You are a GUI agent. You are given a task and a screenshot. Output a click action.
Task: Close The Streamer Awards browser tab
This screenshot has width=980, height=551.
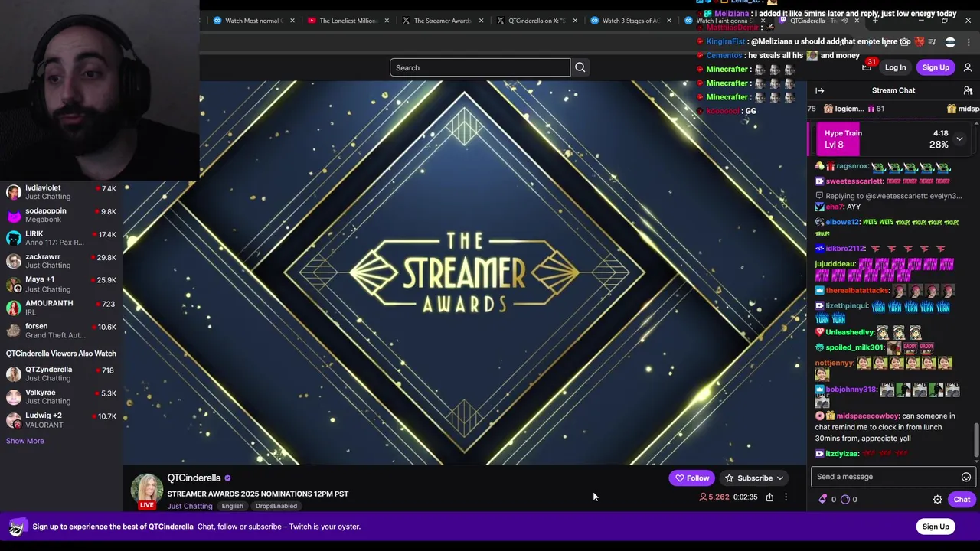(x=481, y=21)
